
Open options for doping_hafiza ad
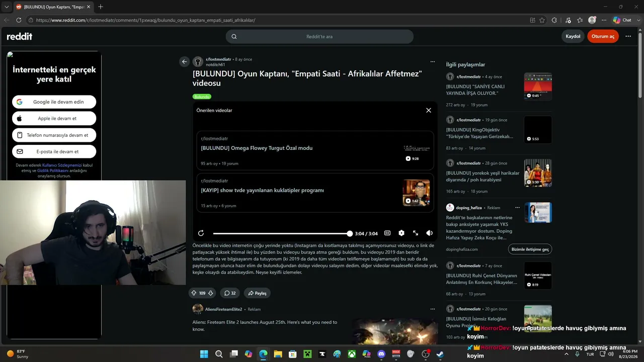pos(517,208)
